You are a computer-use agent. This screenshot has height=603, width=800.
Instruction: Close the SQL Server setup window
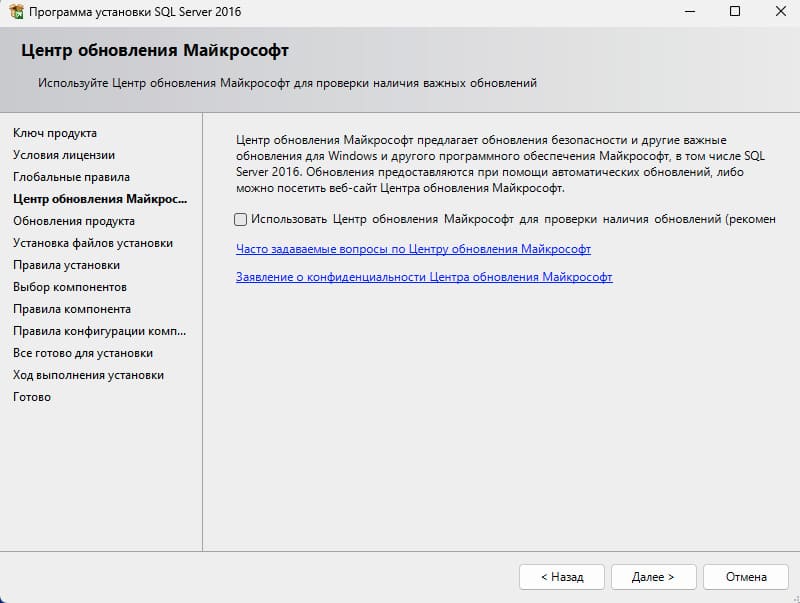pos(781,11)
